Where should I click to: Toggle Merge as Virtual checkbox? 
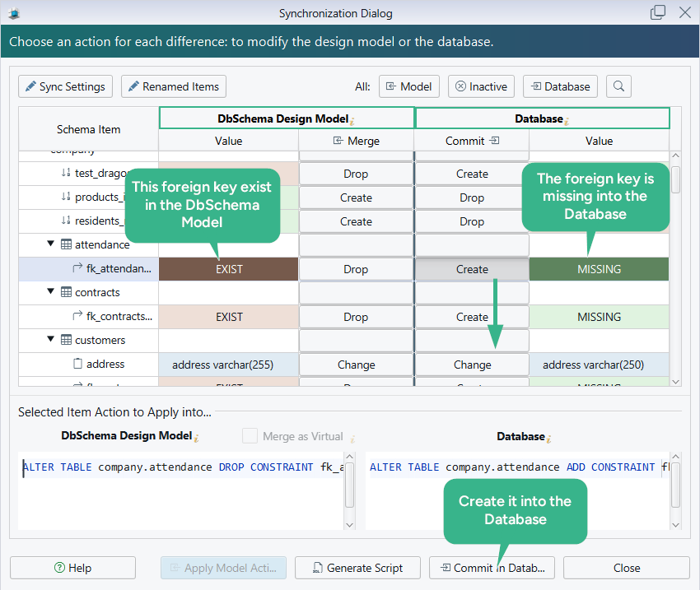coord(250,435)
